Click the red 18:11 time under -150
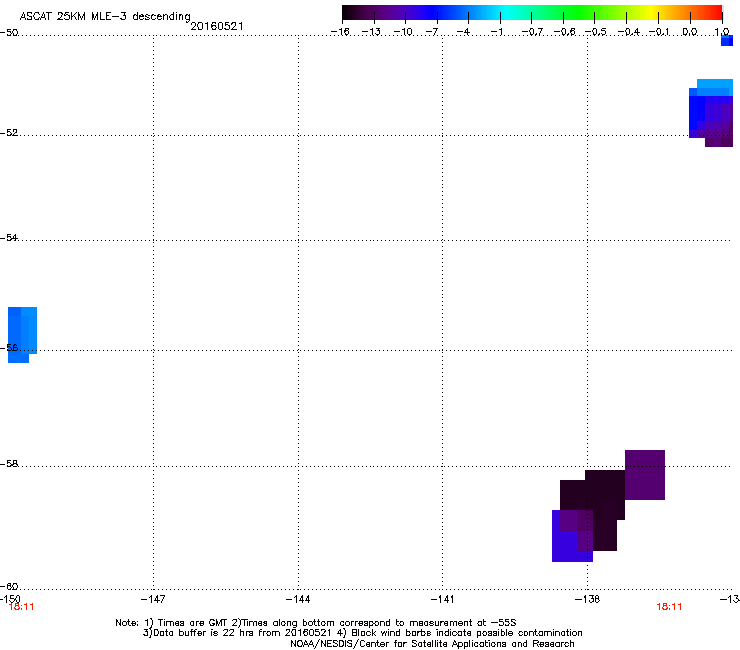Image resolution: width=740 pixels, height=650 pixels. (x=21, y=607)
